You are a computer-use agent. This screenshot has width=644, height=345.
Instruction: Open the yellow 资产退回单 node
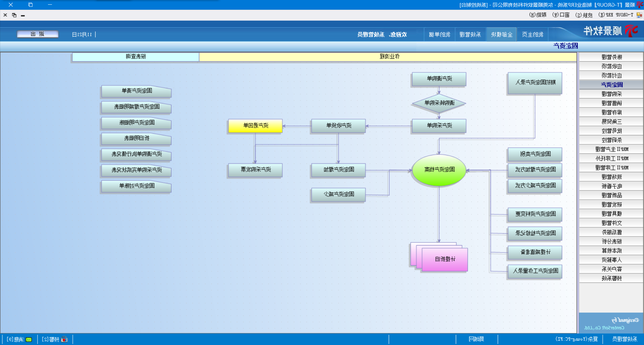pos(255,126)
